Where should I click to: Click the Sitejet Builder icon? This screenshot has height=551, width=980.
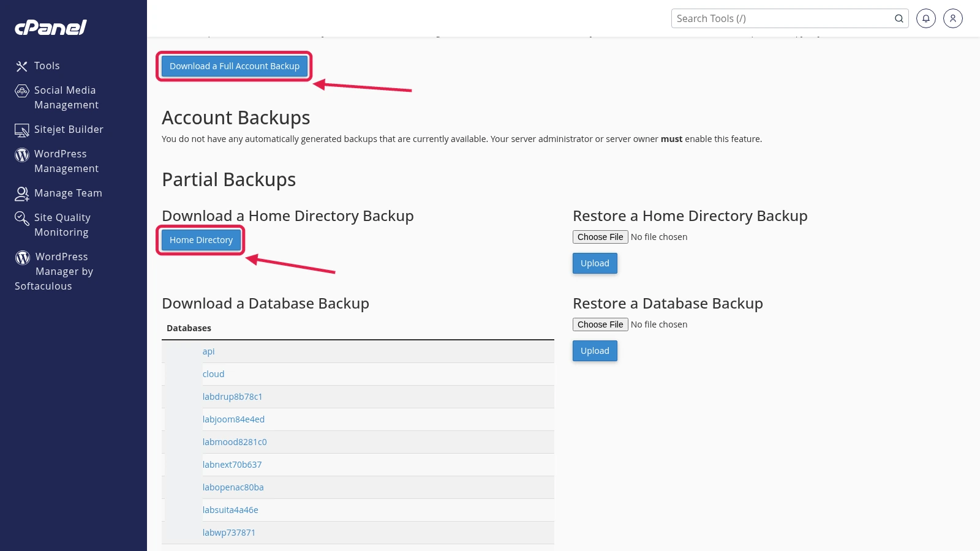[22, 130]
